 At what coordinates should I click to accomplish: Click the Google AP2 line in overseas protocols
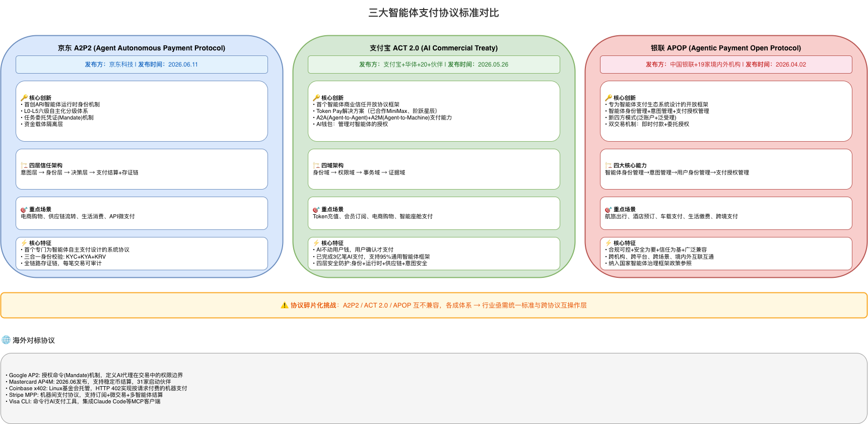tap(94, 375)
